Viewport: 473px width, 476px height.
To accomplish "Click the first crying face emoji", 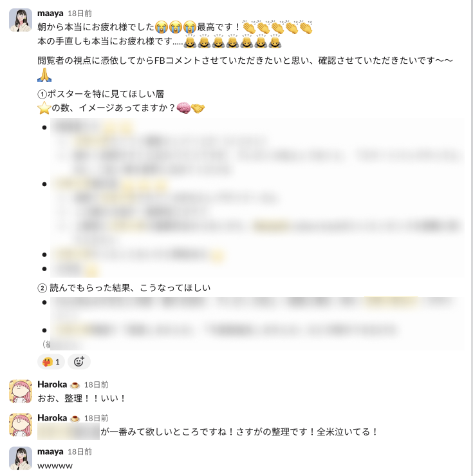I will [162, 26].
